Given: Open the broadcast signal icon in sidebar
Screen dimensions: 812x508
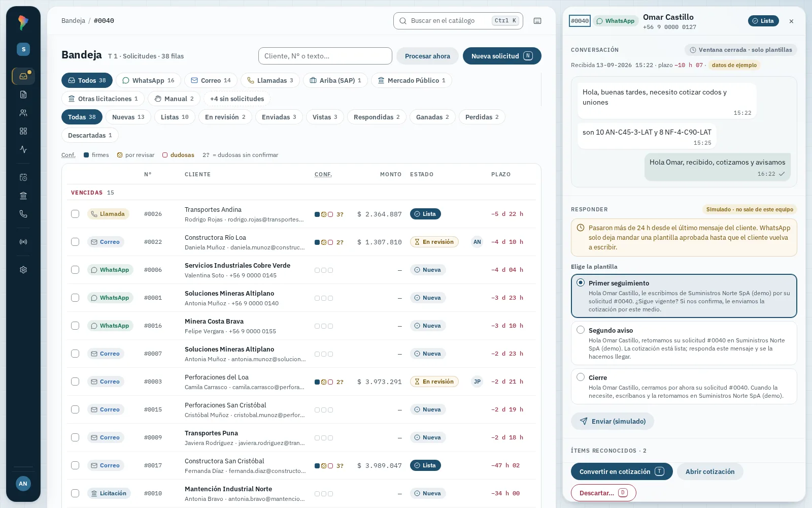Looking at the screenshot, I should click(23, 242).
